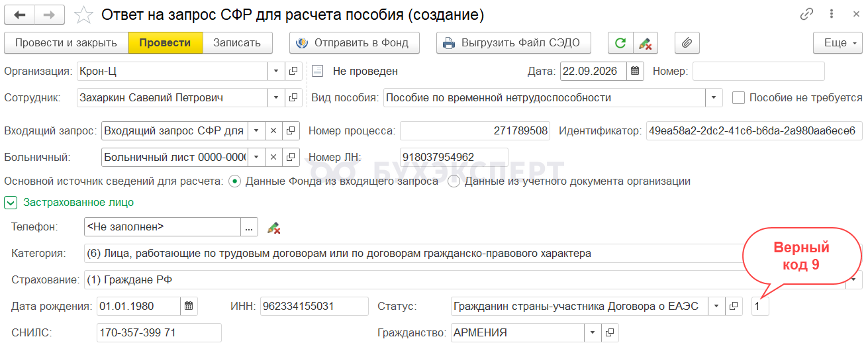Expand Организация dropdown list
Viewport: 868px width, 345px height.
(x=277, y=71)
